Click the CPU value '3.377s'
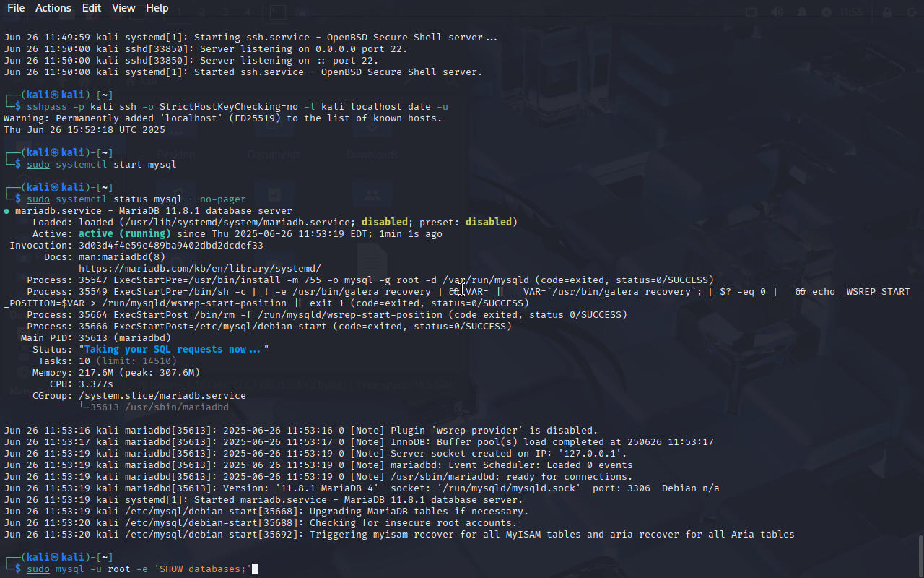Screen dimensions: 924x578 coord(96,384)
